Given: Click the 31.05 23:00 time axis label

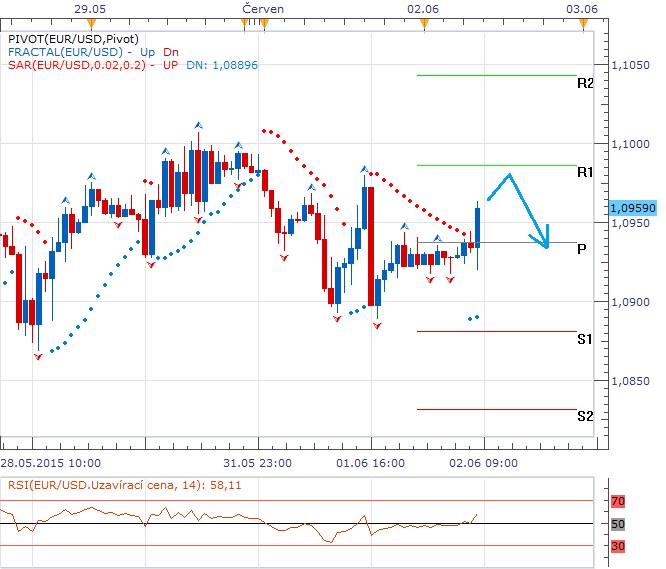Looking at the screenshot, I should (257, 463).
